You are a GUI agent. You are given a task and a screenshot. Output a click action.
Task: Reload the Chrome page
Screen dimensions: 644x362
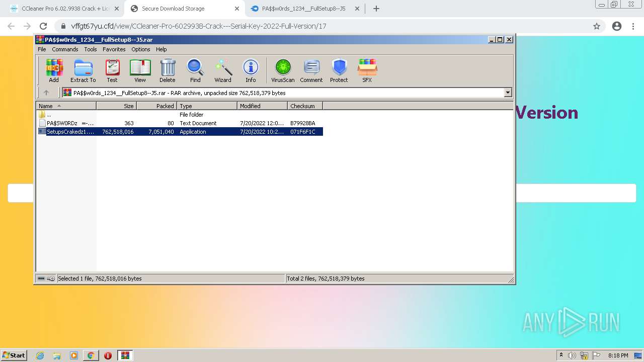pyautogui.click(x=43, y=26)
